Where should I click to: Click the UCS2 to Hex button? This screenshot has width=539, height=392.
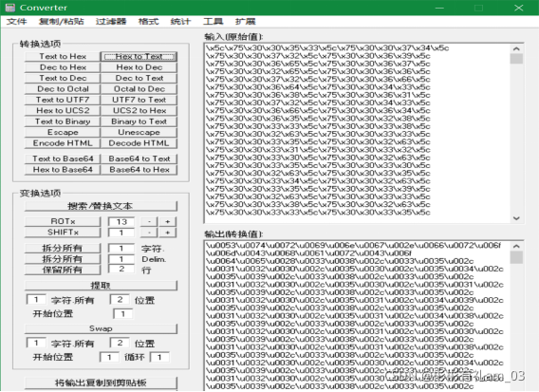(x=139, y=110)
